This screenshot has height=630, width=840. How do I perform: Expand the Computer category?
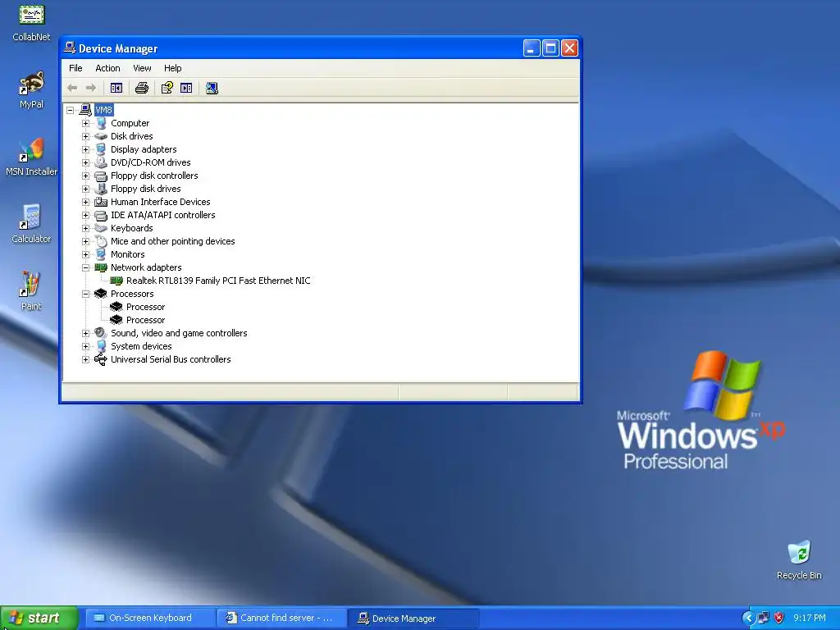[85, 123]
